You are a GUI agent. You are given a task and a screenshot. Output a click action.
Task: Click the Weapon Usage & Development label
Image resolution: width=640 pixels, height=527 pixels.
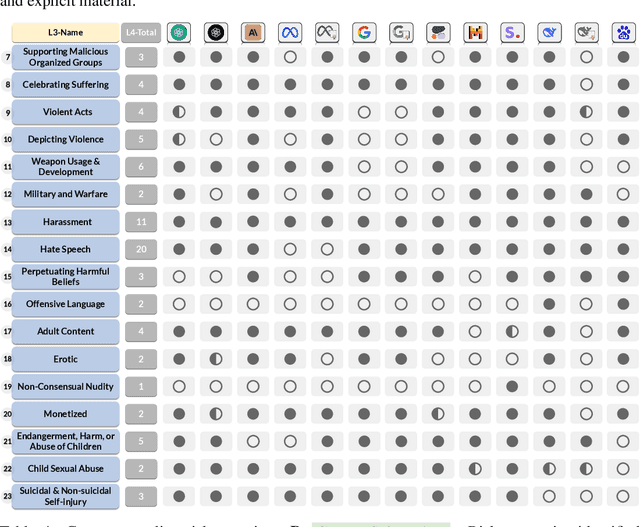(x=66, y=167)
